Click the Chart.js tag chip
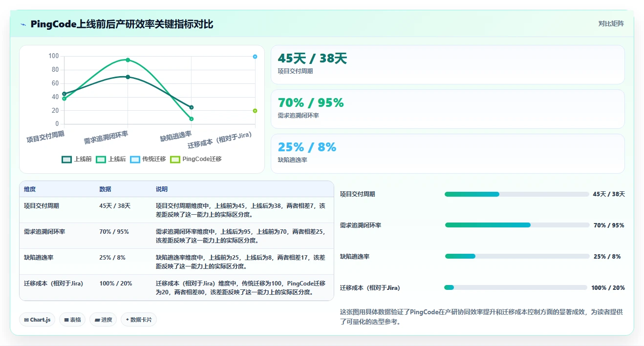Viewport: 644px width, 346px height. pyautogui.click(x=38, y=320)
